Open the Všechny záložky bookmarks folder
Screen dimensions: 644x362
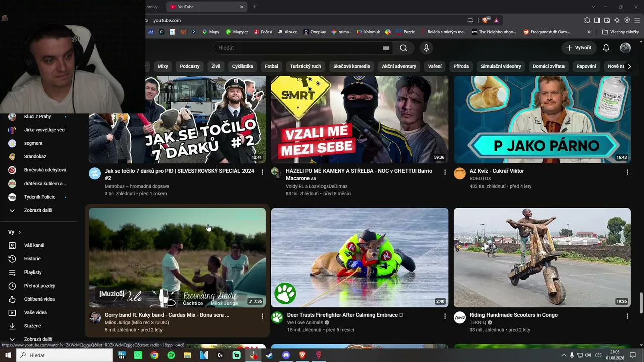620,32
